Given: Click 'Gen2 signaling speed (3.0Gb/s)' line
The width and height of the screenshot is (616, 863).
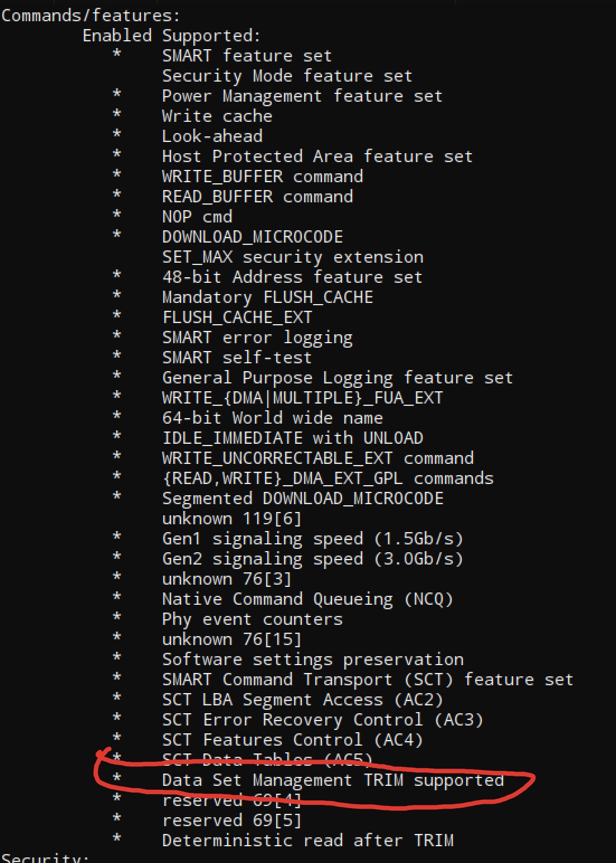Looking at the screenshot, I should [x=312, y=559].
